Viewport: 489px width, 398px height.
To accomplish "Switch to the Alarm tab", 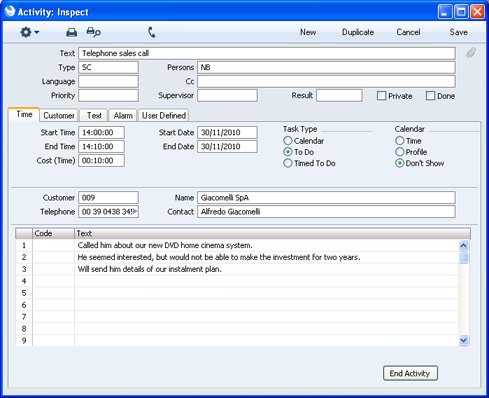I will point(123,115).
